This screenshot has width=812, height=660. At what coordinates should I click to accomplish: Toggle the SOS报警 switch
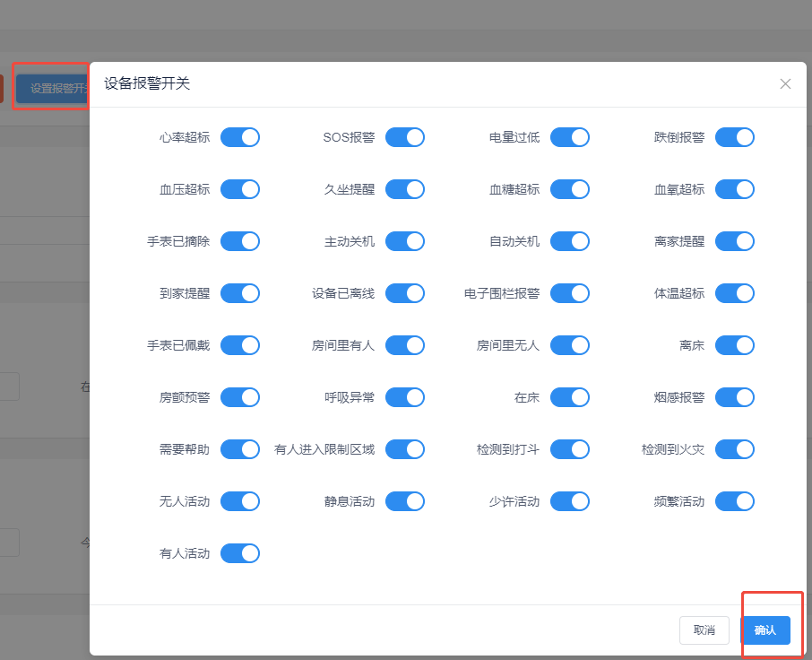point(405,137)
